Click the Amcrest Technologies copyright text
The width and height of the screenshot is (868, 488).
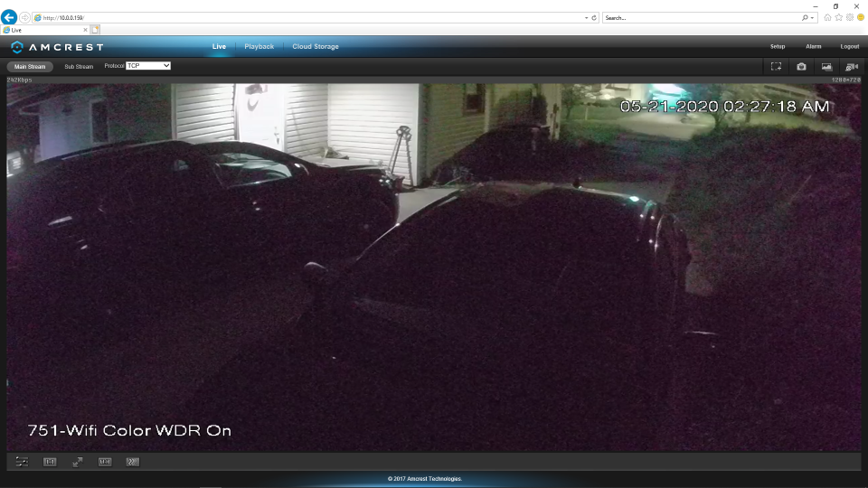(x=425, y=479)
